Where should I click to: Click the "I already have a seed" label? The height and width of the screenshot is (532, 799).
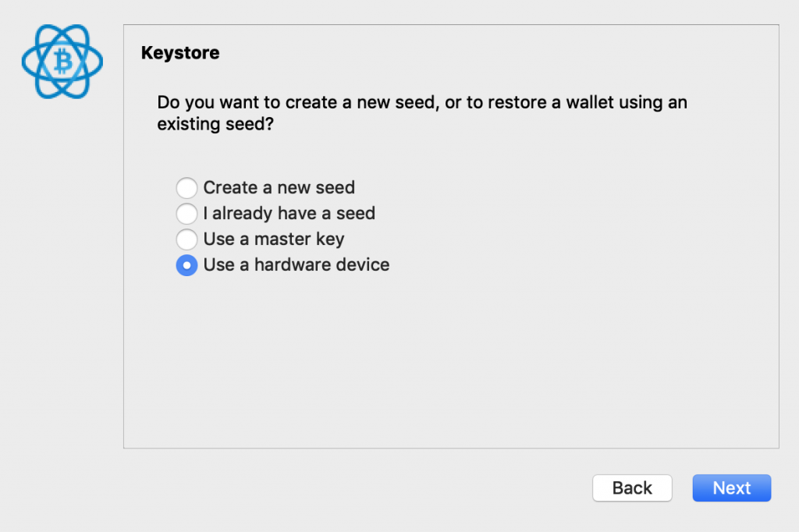point(289,214)
